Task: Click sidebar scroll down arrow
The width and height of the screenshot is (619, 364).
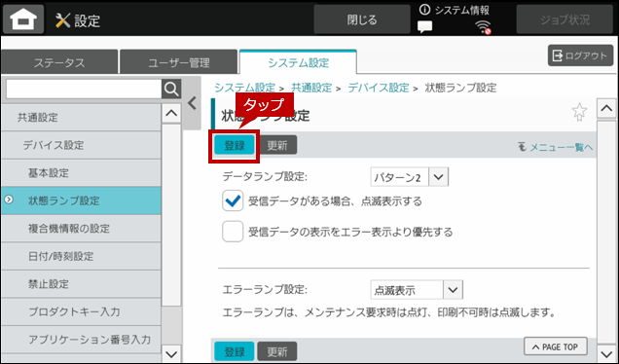Action: (x=171, y=353)
